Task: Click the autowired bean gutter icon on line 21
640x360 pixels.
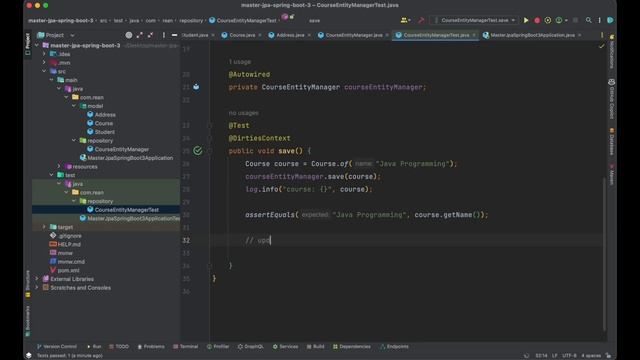Action: click(x=196, y=87)
